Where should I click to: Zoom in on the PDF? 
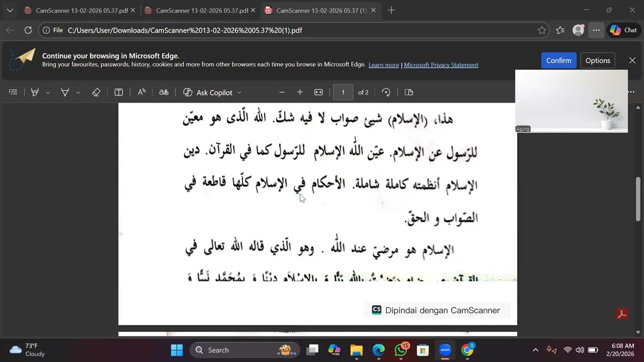pos(300,92)
